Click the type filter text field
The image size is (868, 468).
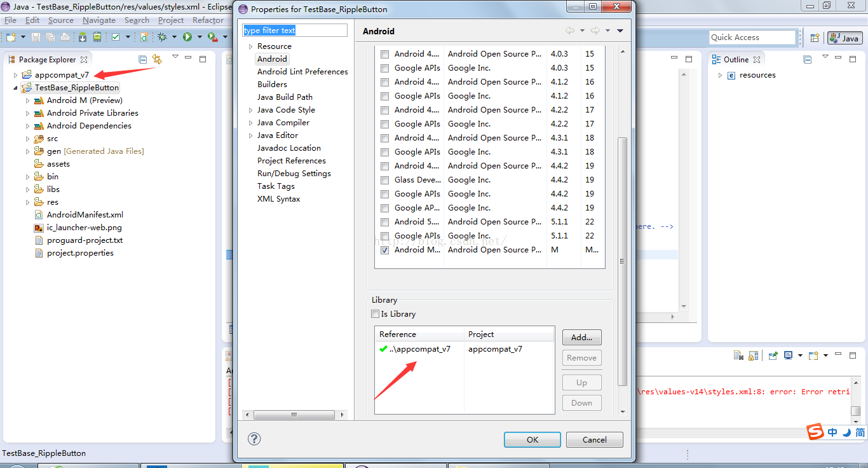(x=295, y=31)
